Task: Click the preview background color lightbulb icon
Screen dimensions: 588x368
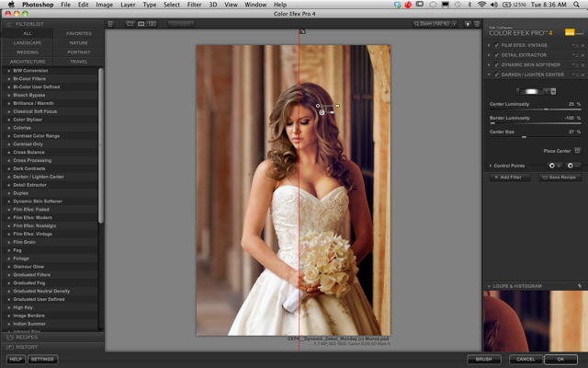Action: coord(468,24)
